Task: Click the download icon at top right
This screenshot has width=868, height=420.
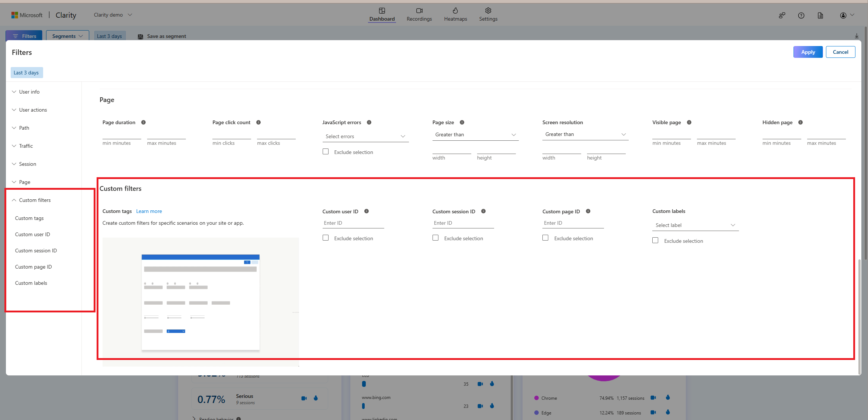Action: [x=857, y=36]
